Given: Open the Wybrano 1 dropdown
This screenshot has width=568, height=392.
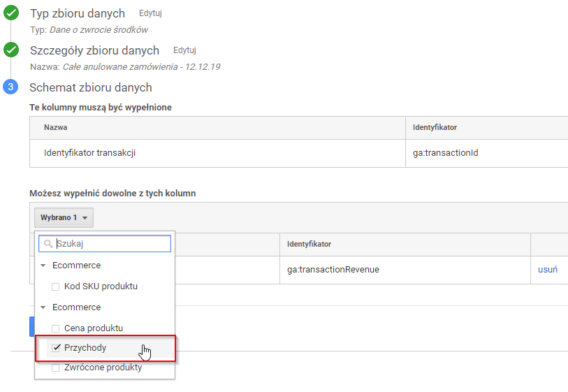Looking at the screenshot, I should click(64, 217).
